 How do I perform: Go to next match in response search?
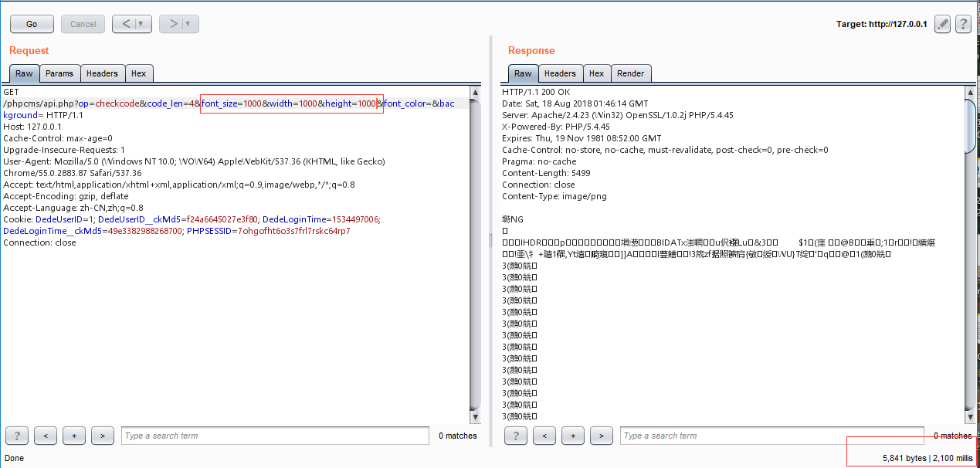point(602,436)
